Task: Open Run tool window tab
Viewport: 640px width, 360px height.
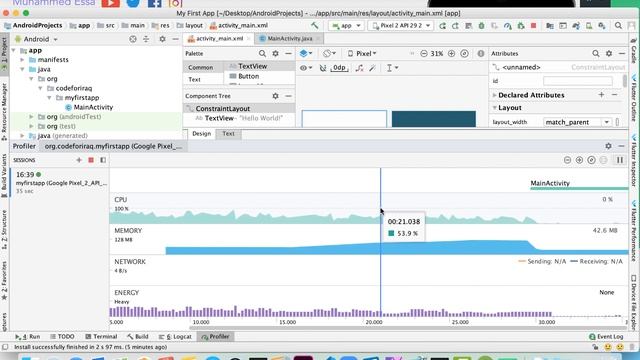Action: pyautogui.click(x=28, y=337)
